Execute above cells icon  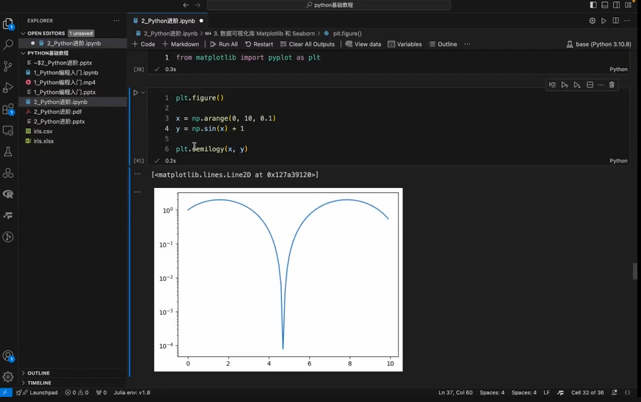click(x=565, y=85)
